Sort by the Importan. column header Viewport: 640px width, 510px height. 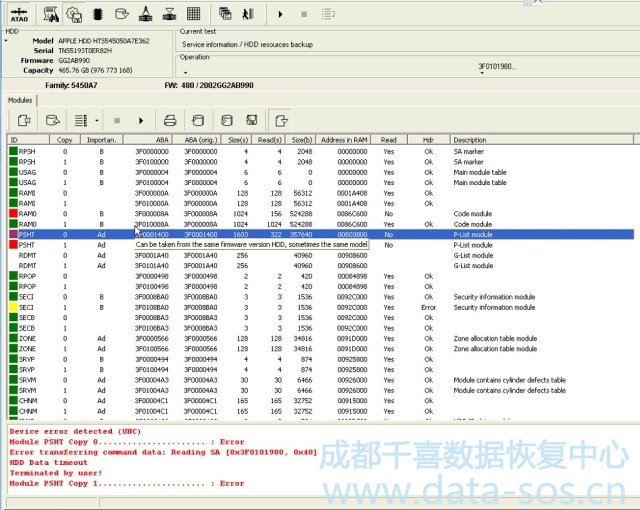(102, 140)
